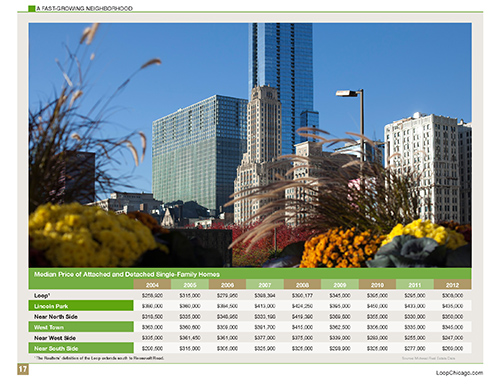Click the Lincoln Park price for 2007
This screenshot has width=500, height=386.
(x=265, y=306)
